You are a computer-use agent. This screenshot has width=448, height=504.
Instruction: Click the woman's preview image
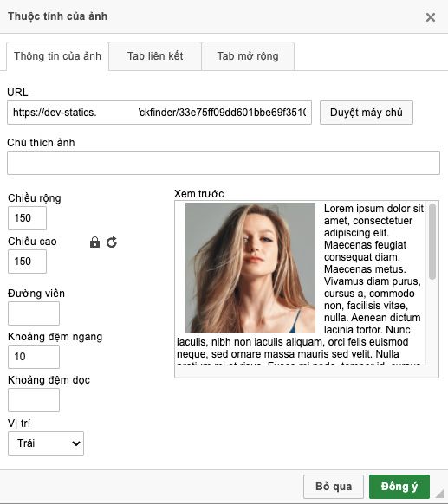[x=250, y=268]
